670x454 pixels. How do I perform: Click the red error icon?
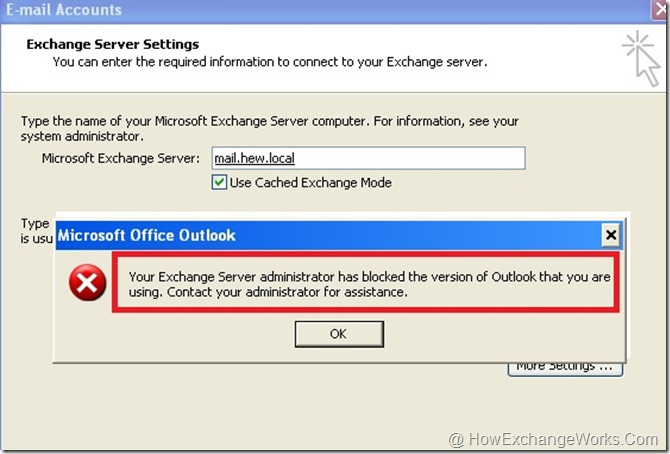[x=88, y=284]
